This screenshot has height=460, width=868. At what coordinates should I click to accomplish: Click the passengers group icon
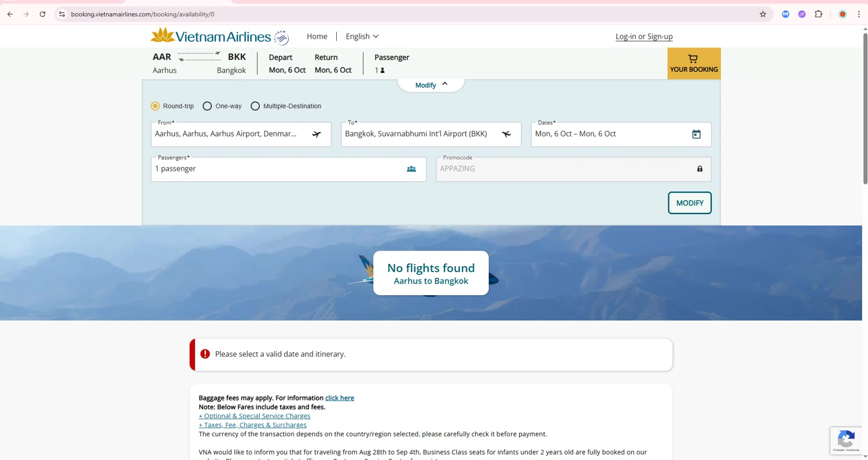(411, 169)
